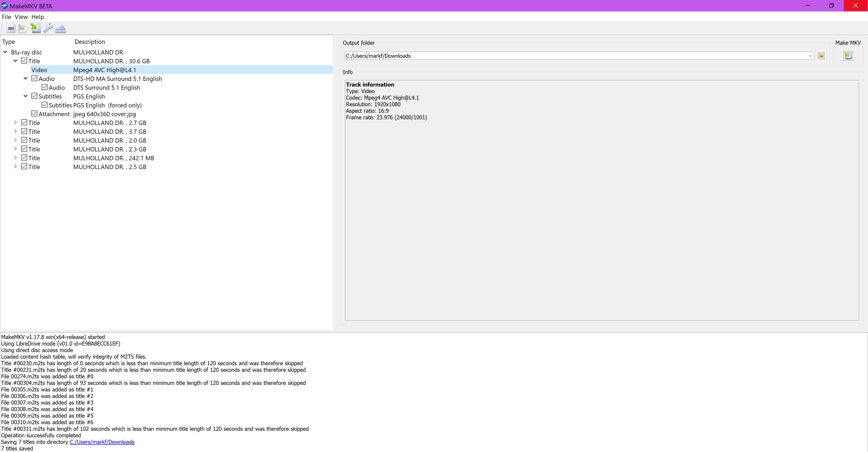Uncheck the cover.jpg Attachment checkbox
Screen dimensions: 868x452
click(x=34, y=114)
